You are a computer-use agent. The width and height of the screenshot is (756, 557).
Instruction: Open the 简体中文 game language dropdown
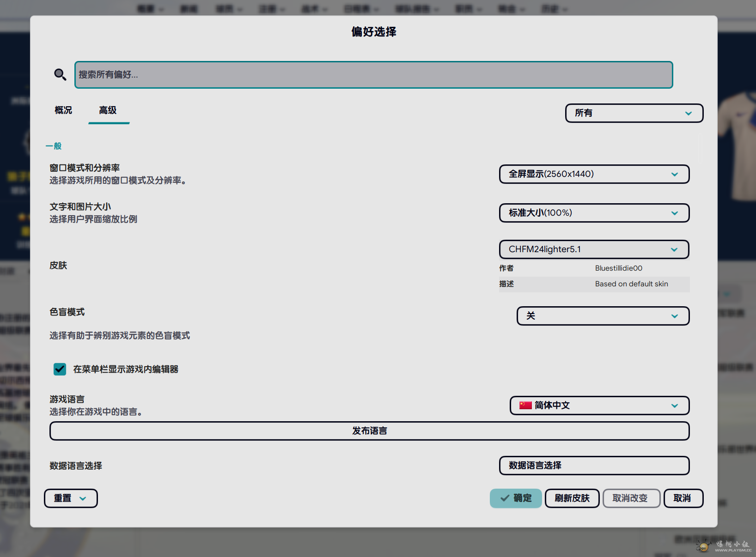[599, 406]
